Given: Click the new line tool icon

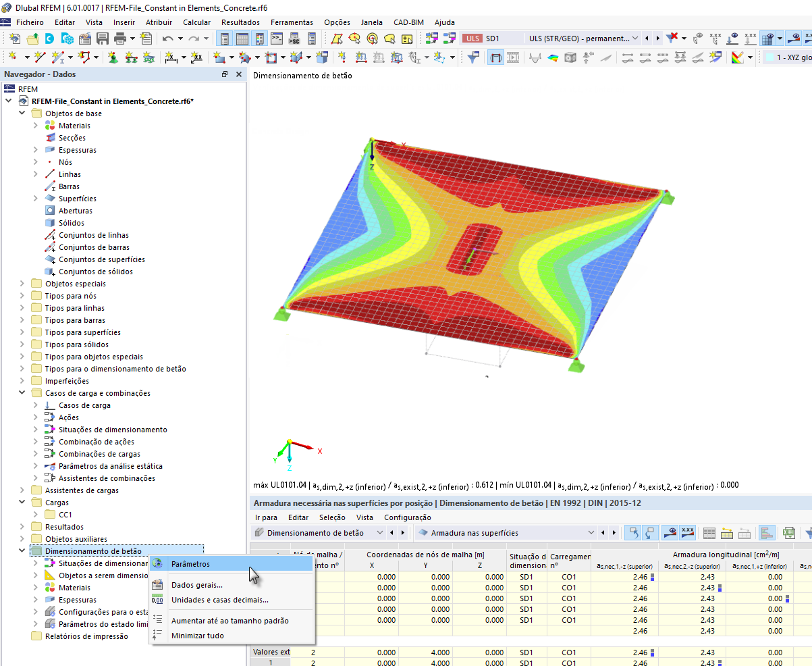Looking at the screenshot, I should tap(40, 57).
